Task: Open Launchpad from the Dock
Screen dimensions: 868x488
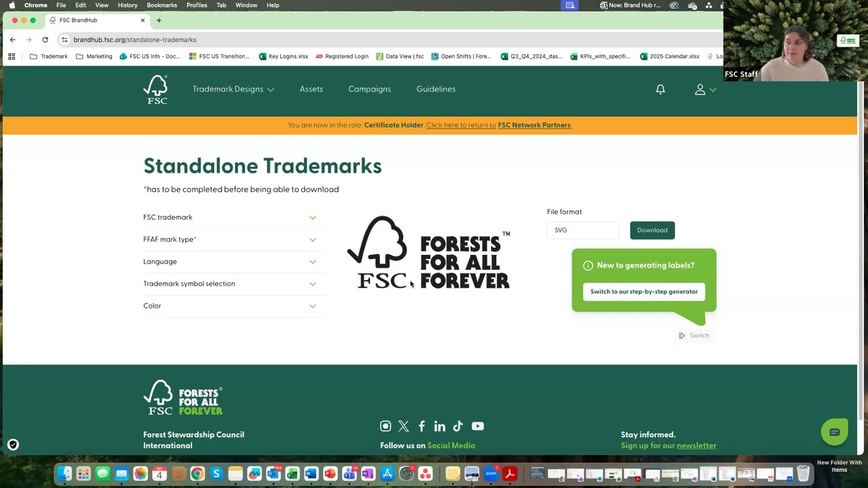Action: pos(83,474)
